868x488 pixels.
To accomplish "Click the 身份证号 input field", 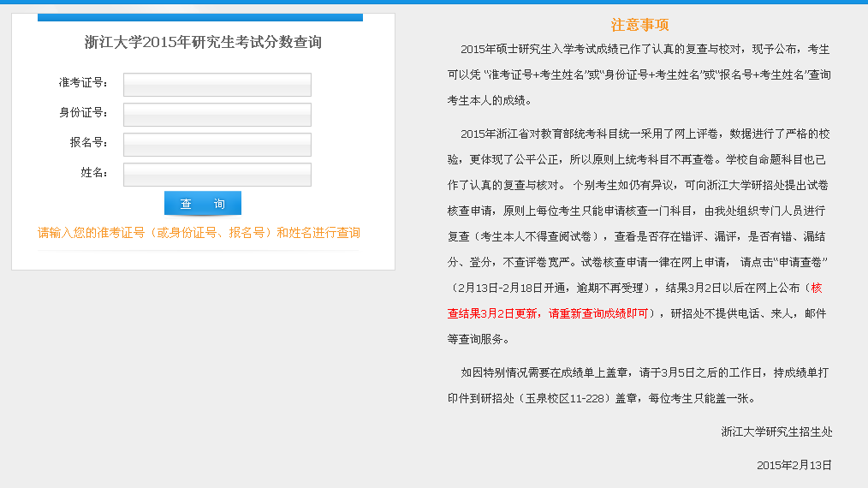I will point(217,115).
